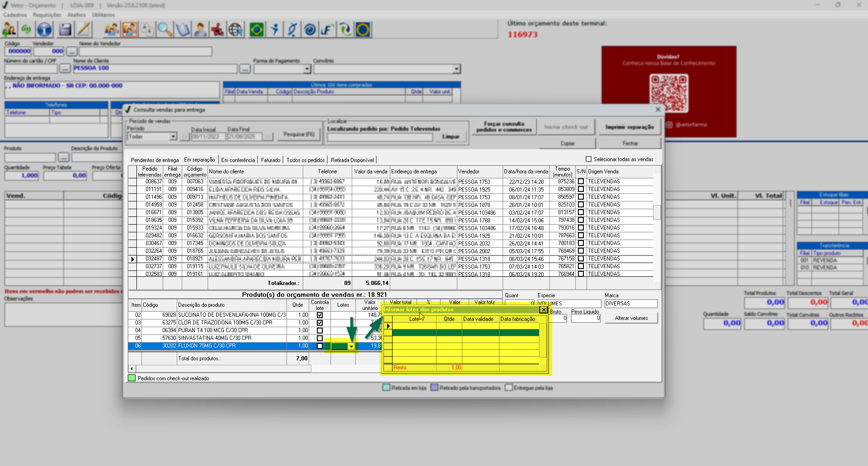Image resolution: width=868 pixels, height=466 pixels.
Task: Click the pencil edit toolbar icon
Action: 83,30
